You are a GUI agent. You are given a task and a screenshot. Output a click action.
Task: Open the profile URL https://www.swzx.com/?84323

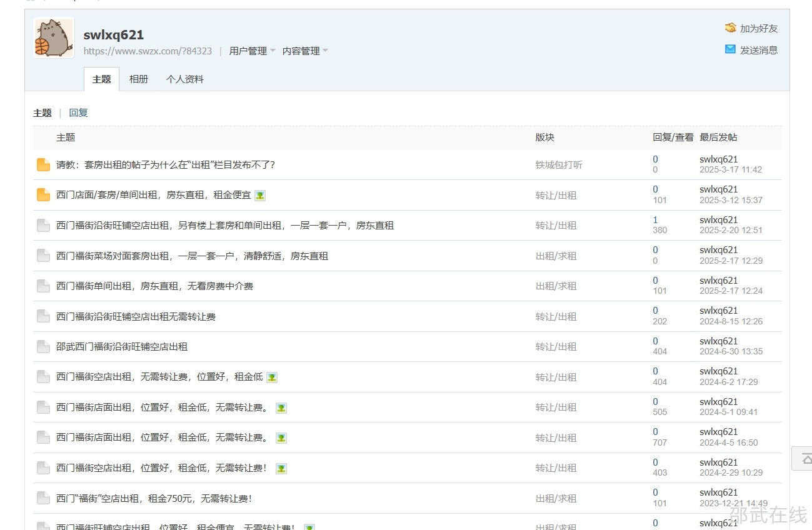[148, 51]
